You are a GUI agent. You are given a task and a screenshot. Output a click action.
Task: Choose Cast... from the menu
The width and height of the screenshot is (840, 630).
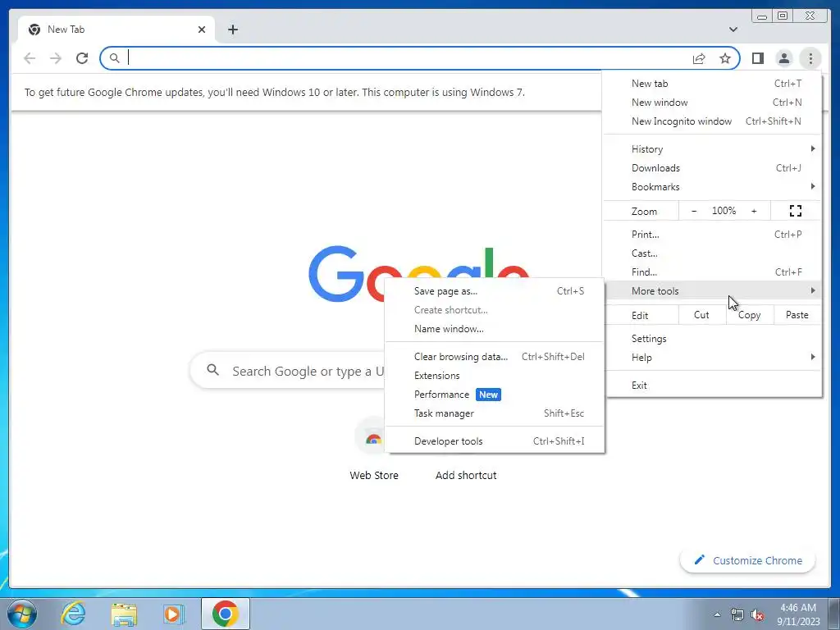pyautogui.click(x=713, y=253)
